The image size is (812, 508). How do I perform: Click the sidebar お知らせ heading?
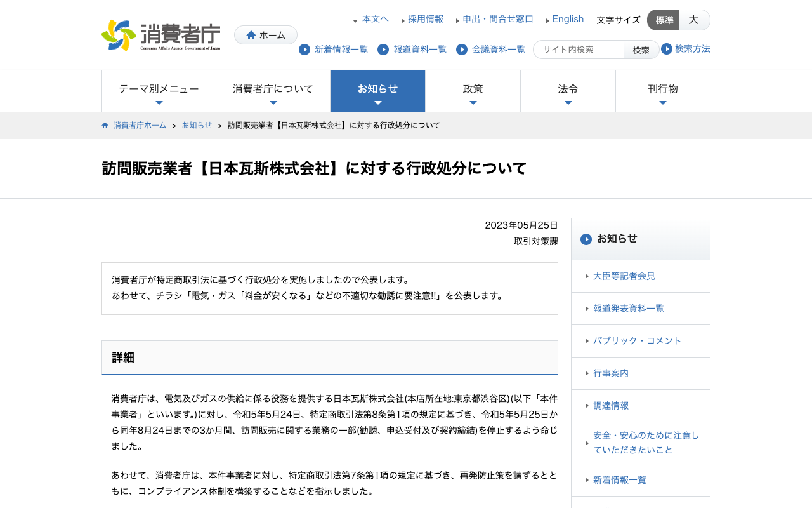[617, 239]
